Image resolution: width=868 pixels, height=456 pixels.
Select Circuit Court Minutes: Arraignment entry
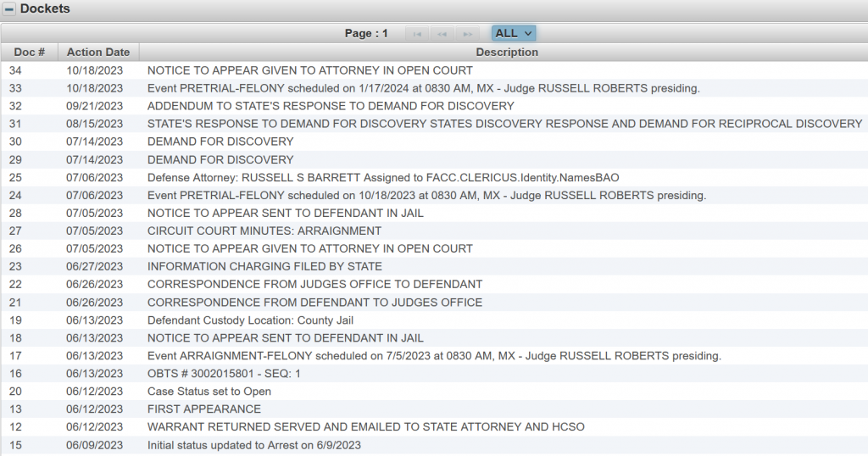(x=264, y=231)
